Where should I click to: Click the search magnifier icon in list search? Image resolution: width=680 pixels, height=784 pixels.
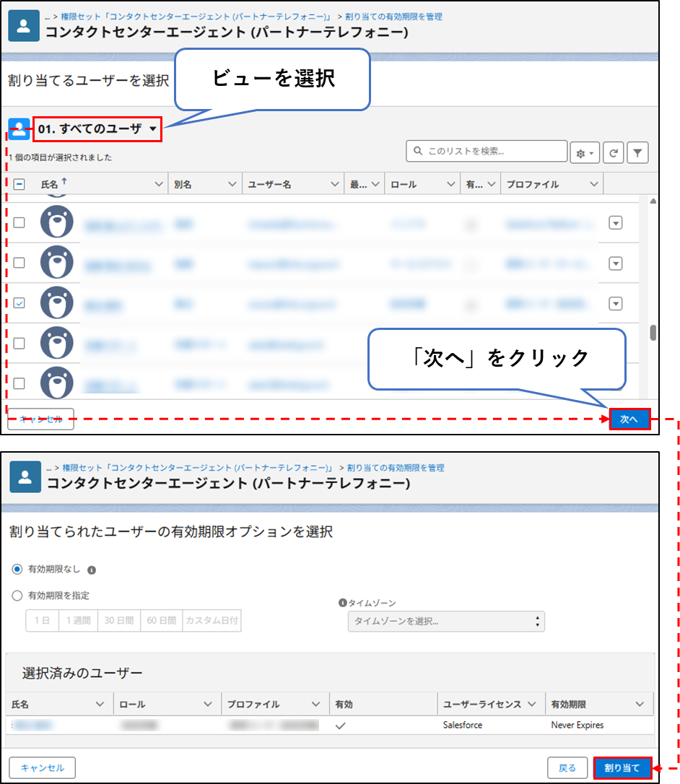click(418, 150)
